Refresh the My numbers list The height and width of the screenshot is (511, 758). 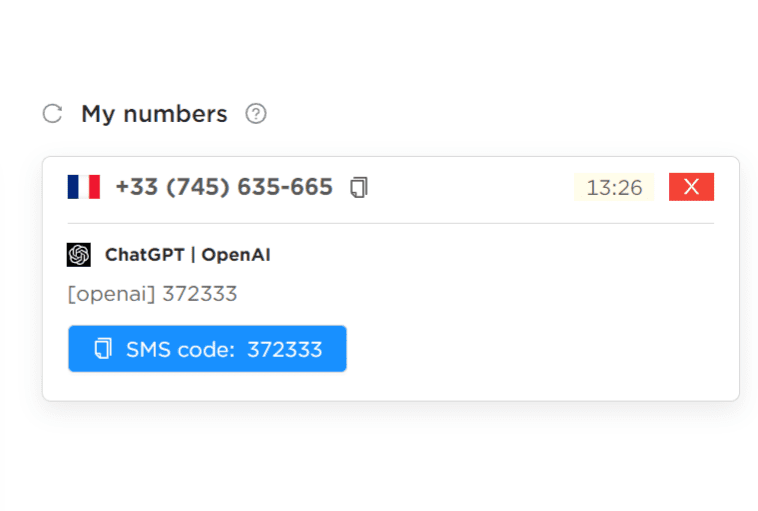tap(52, 114)
